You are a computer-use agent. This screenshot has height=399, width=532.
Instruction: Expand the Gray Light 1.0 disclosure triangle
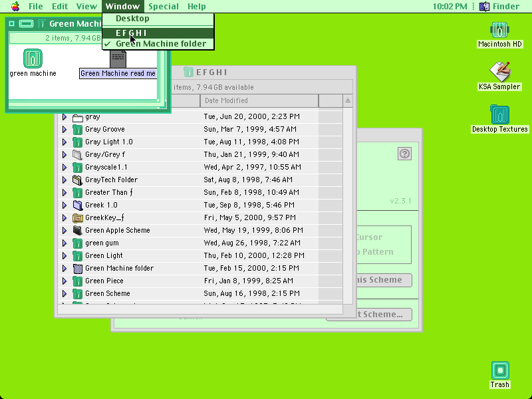(64, 142)
